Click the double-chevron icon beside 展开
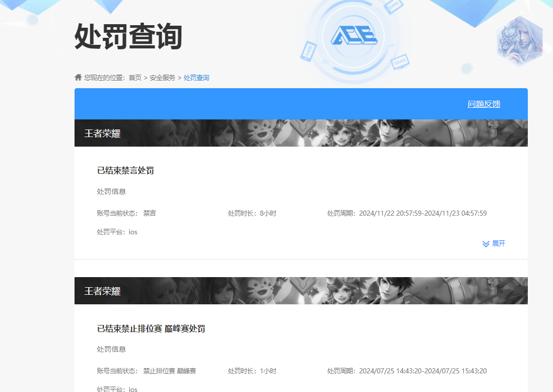The image size is (553, 392). (x=486, y=244)
